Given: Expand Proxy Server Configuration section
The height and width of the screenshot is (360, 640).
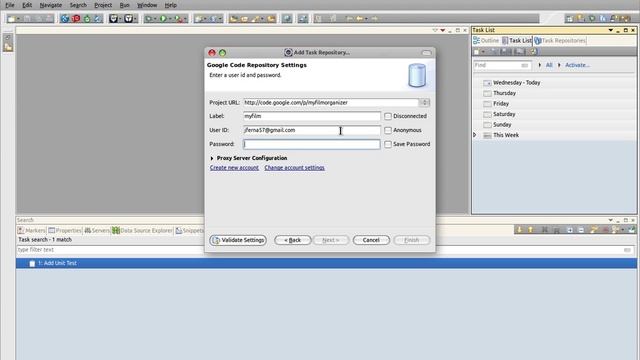Looking at the screenshot, I should 212,158.
